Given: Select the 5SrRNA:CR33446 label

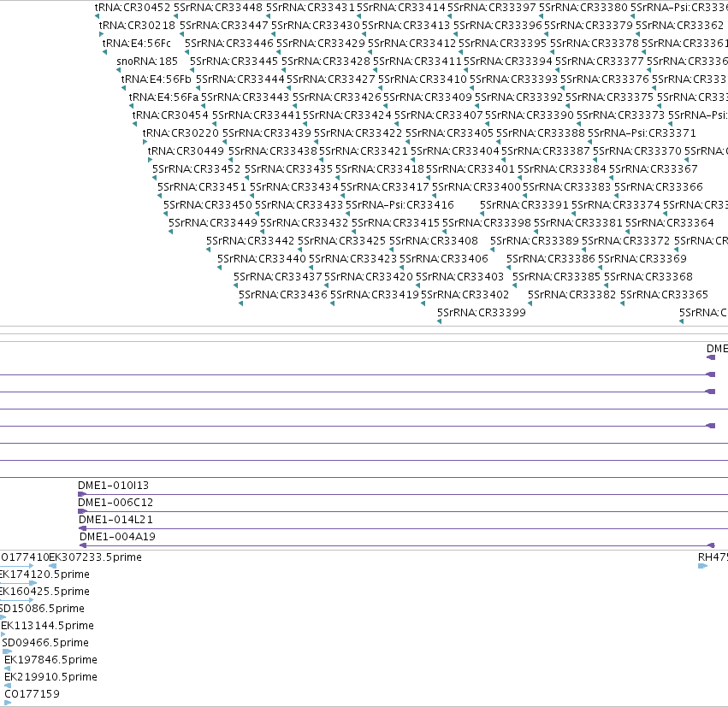Looking at the screenshot, I should (x=229, y=44).
